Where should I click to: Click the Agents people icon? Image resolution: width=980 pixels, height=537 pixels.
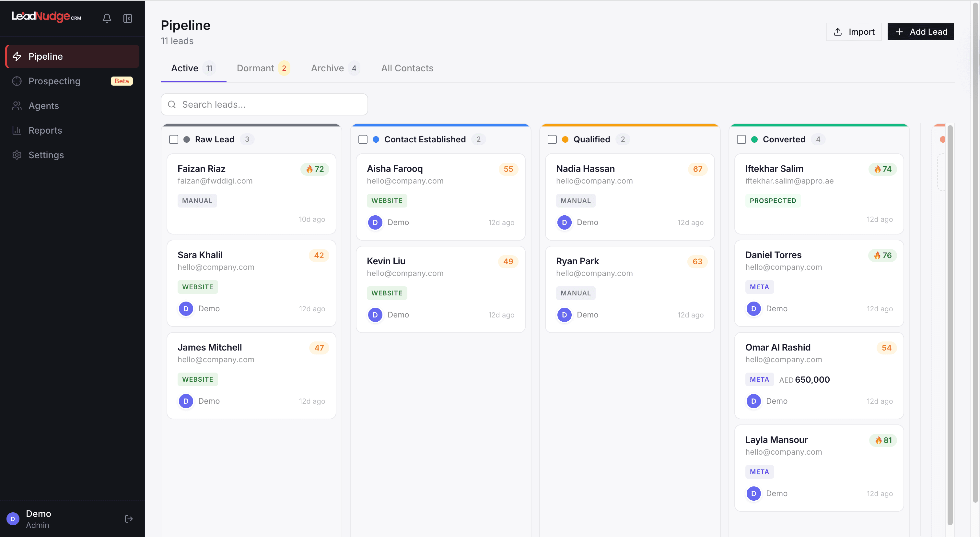[x=17, y=106]
